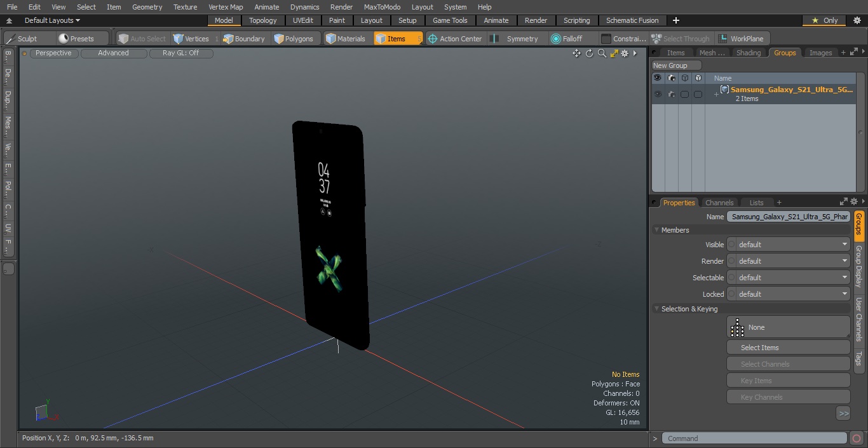Click the Command input field
Image resolution: width=868 pixels, height=448 pixels.
click(754, 438)
